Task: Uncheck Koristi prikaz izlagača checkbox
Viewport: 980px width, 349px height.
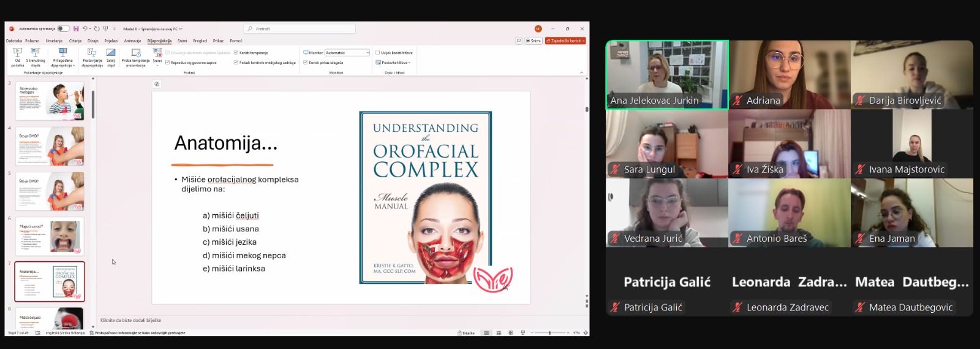Action: 306,63
